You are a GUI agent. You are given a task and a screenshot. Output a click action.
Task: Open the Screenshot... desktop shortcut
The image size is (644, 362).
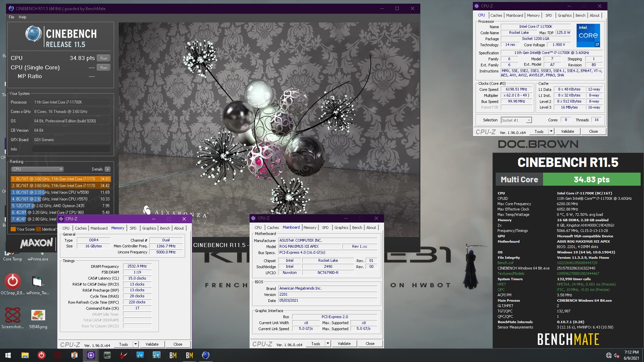click(x=12, y=318)
